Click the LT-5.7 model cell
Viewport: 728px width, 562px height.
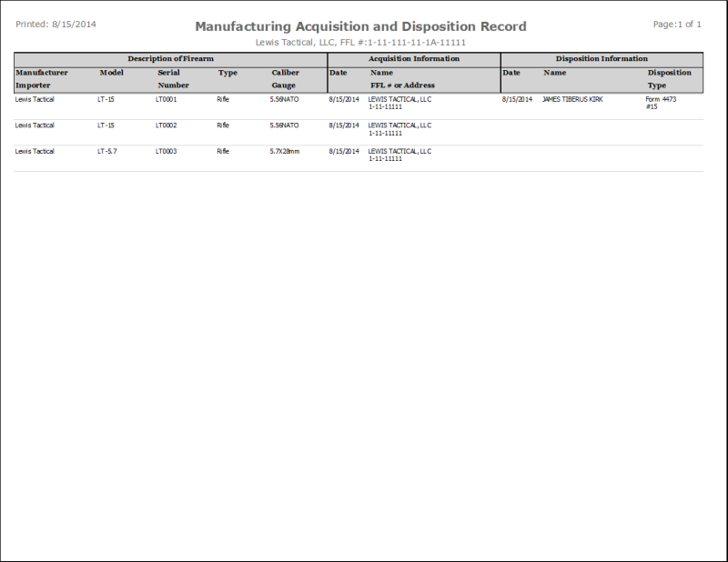pos(107,151)
